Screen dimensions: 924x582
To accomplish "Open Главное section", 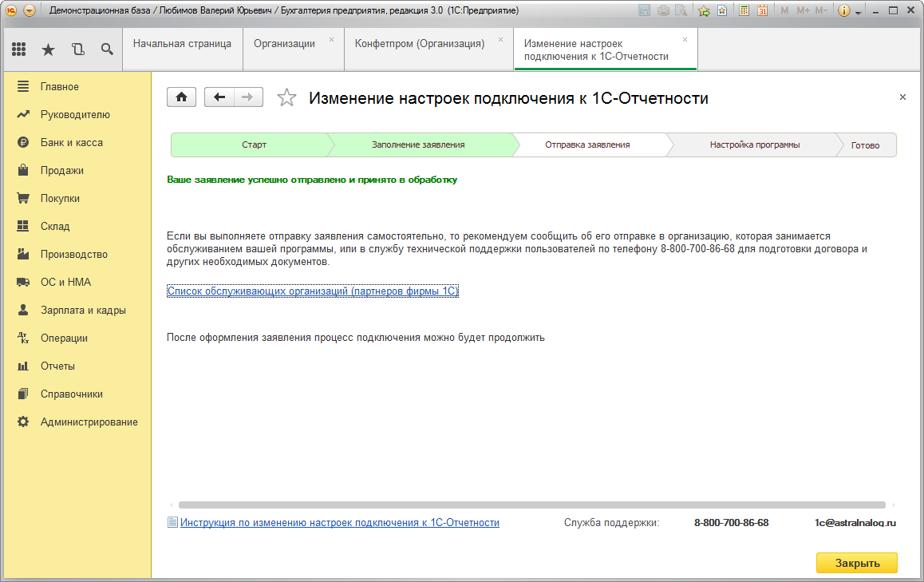I will pos(77,87).
